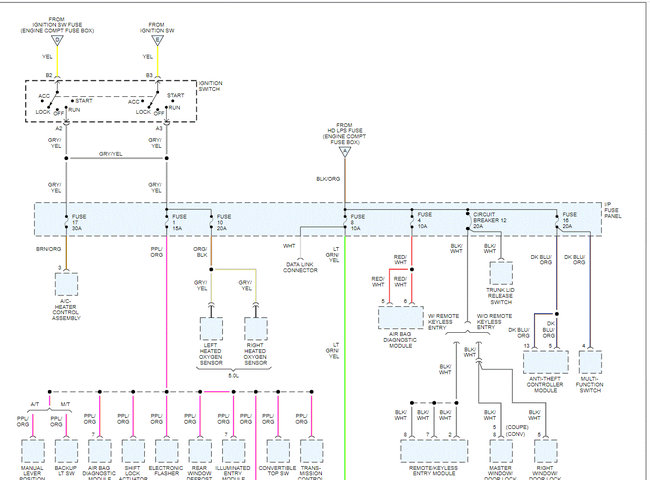Click the IGNITION SWITCH label
The height and width of the screenshot is (480, 650).
(210, 86)
